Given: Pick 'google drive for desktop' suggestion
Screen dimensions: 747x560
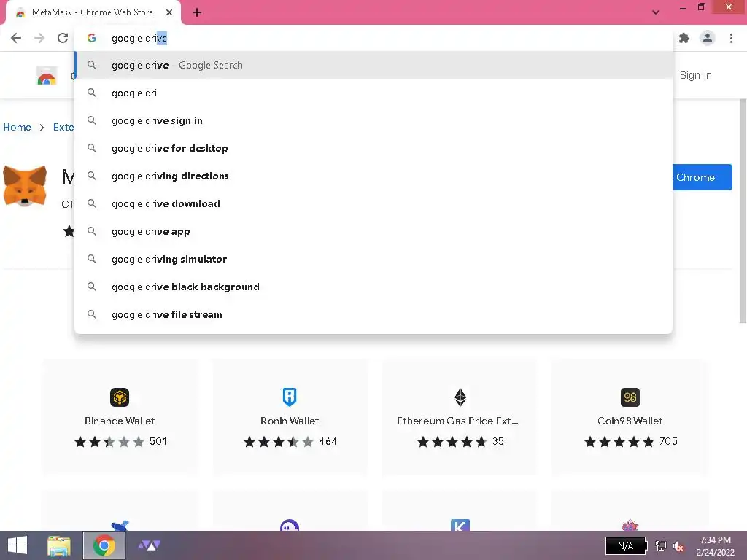Looking at the screenshot, I should [x=374, y=148].
